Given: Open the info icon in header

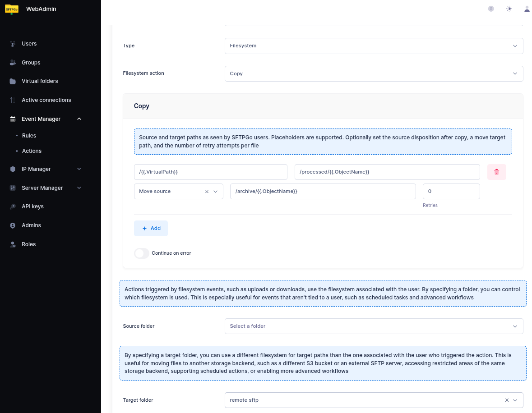Looking at the screenshot, I should [491, 9].
